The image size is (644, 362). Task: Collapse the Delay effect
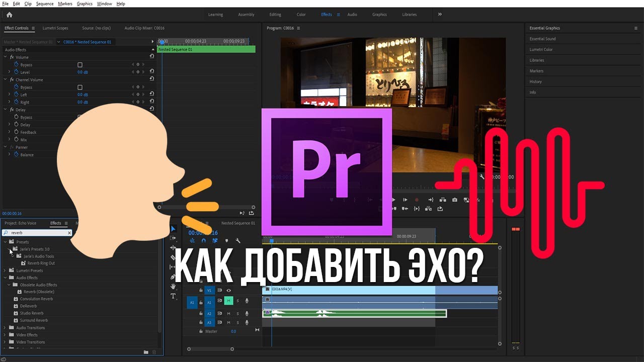coord(6,109)
